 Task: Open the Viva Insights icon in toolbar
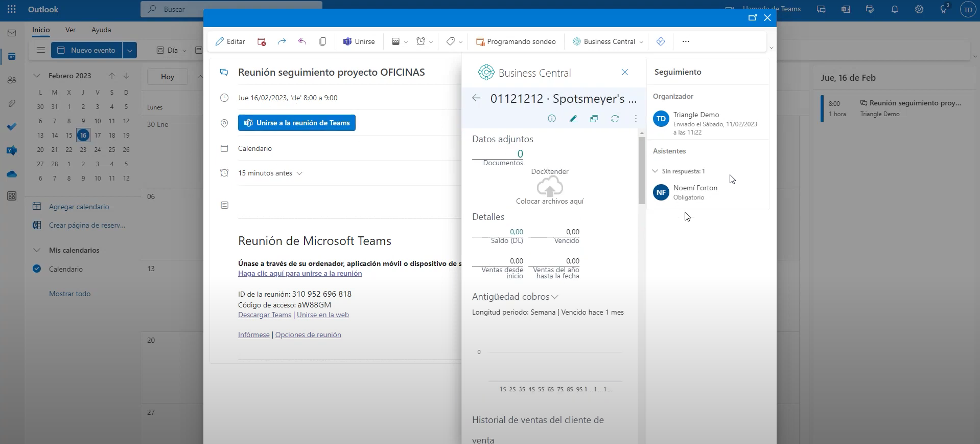click(x=660, y=42)
